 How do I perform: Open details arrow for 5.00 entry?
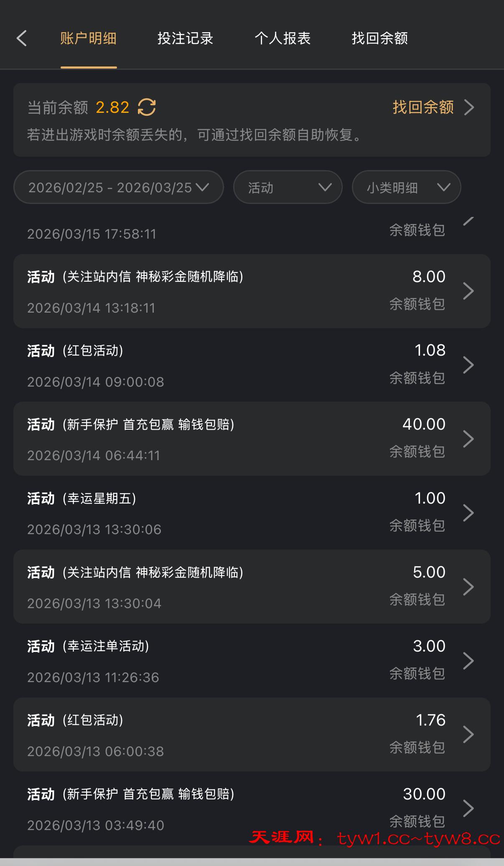[x=468, y=587]
